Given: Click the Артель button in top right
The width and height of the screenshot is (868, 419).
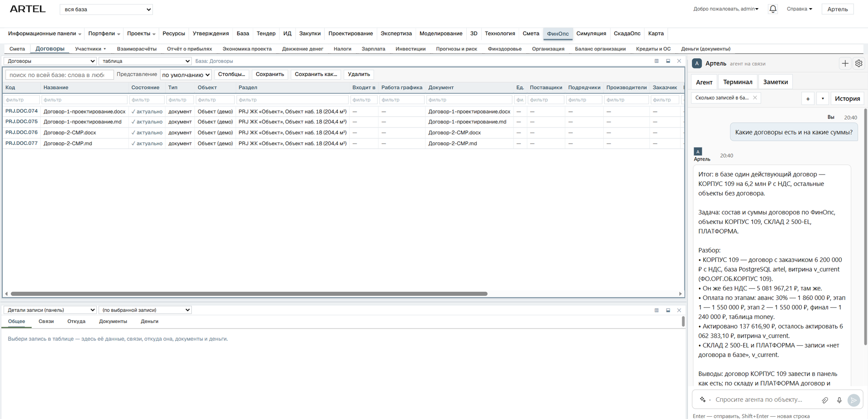Looking at the screenshot, I should pyautogui.click(x=837, y=9).
